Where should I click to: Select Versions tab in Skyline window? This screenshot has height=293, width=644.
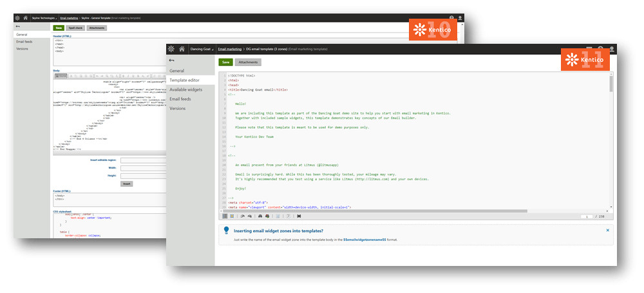pos(32,48)
